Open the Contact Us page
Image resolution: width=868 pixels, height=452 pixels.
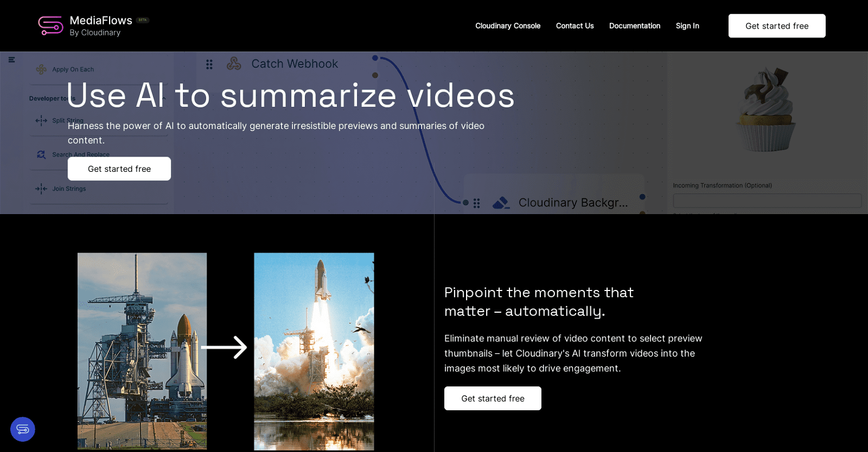click(x=575, y=26)
